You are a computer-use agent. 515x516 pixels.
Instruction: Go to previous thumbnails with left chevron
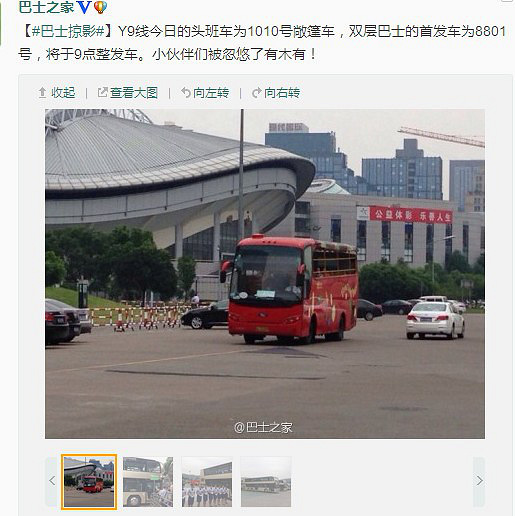(52, 481)
